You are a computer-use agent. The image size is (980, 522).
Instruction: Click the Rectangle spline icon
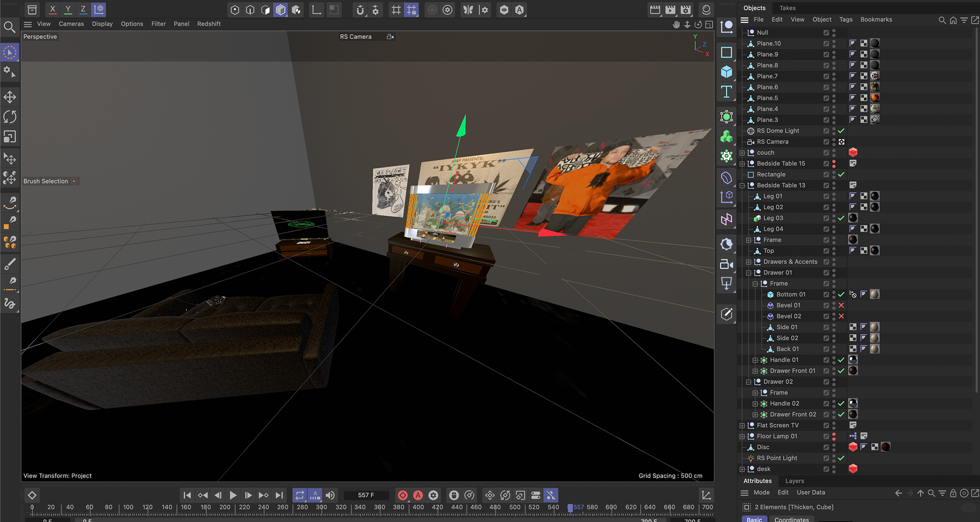[726, 52]
